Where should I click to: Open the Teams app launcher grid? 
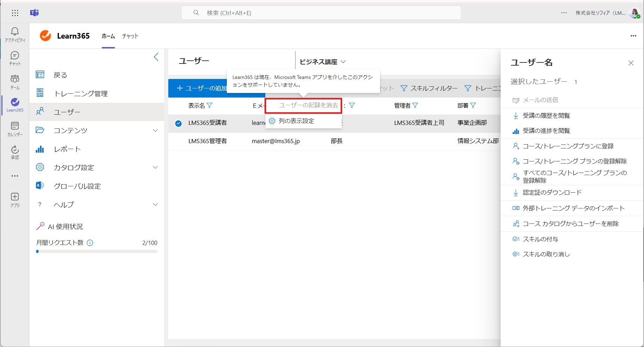click(15, 13)
